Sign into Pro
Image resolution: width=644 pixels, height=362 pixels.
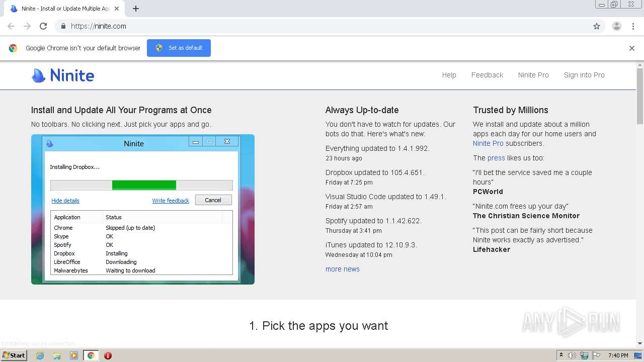tap(584, 75)
